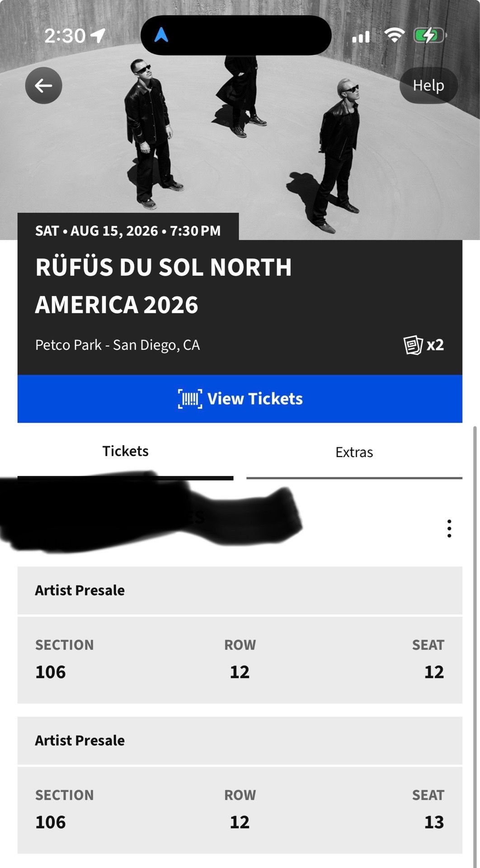Click the vertical scrollbar on right edge

pyautogui.click(x=475, y=646)
